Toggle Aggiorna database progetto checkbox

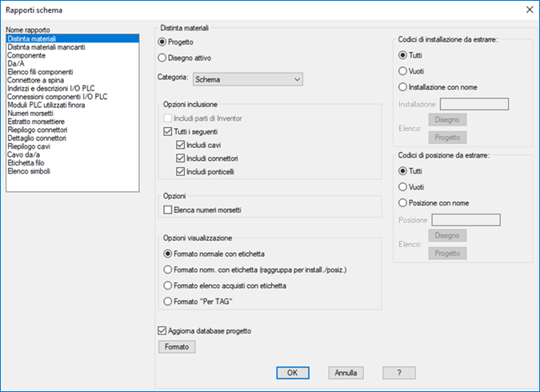[164, 330]
